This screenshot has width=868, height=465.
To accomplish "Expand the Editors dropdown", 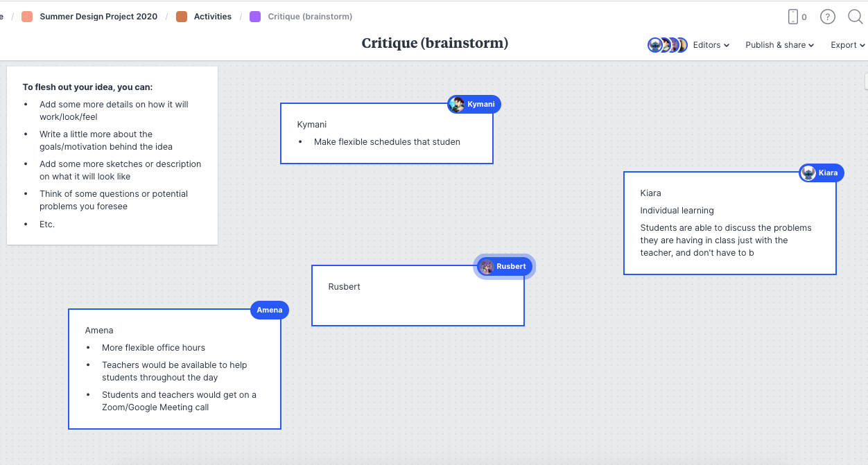I will coord(711,45).
